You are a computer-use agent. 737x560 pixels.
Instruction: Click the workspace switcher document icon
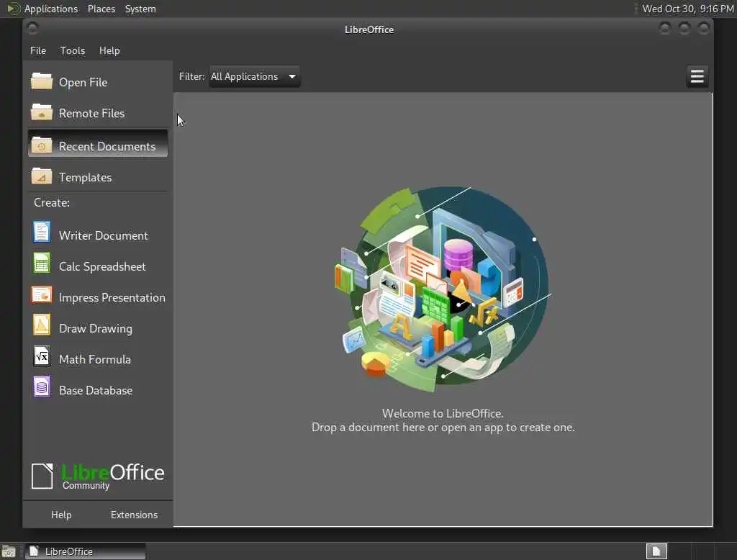656,551
